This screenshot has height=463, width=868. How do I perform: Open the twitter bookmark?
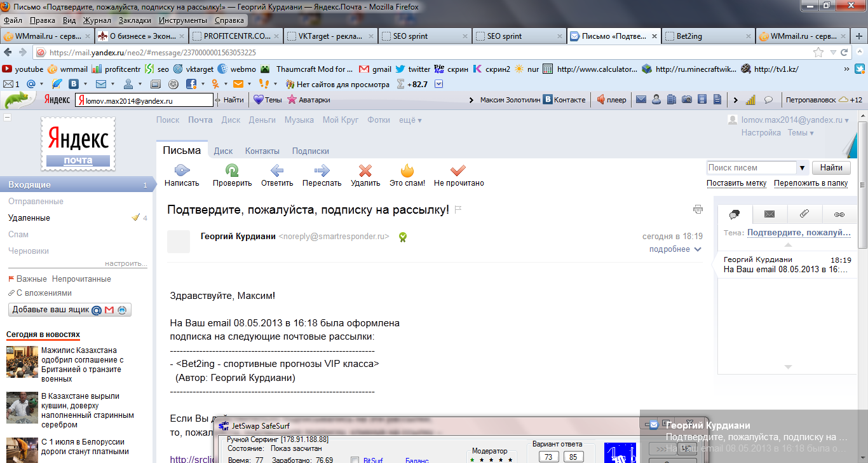tap(413, 69)
